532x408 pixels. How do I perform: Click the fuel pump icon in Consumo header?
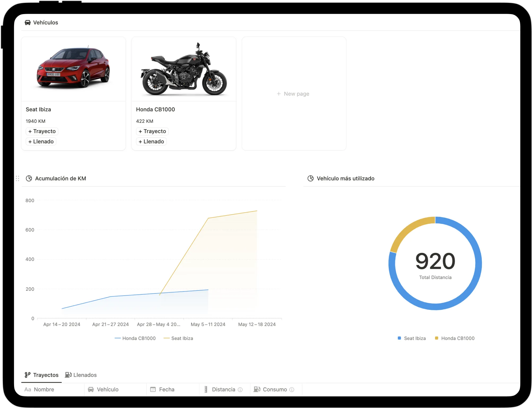click(x=257, y=389)
